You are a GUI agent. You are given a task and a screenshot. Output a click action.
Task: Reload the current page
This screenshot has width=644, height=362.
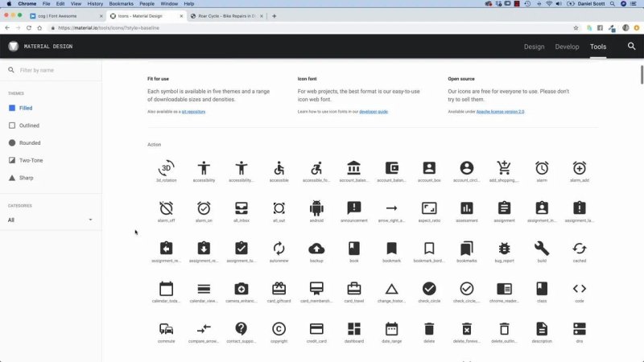(x=29, y=28)
